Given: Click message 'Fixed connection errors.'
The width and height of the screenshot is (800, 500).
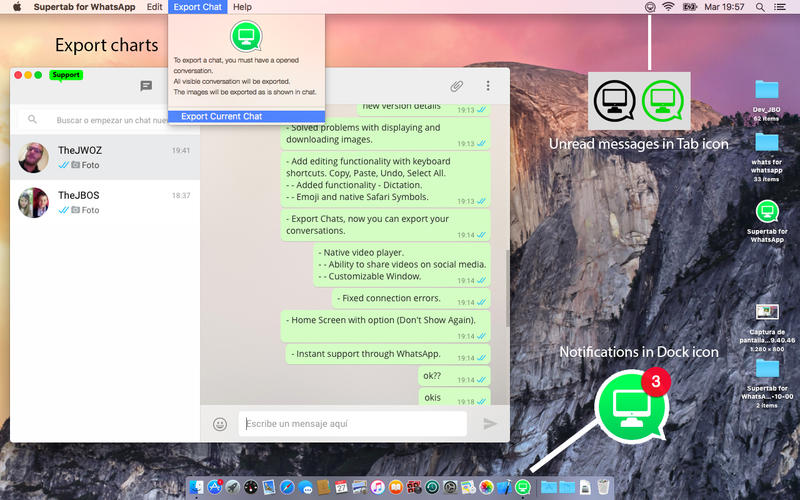Looking at the screenshot, I should pyautogui.click(x=411, y=298).
